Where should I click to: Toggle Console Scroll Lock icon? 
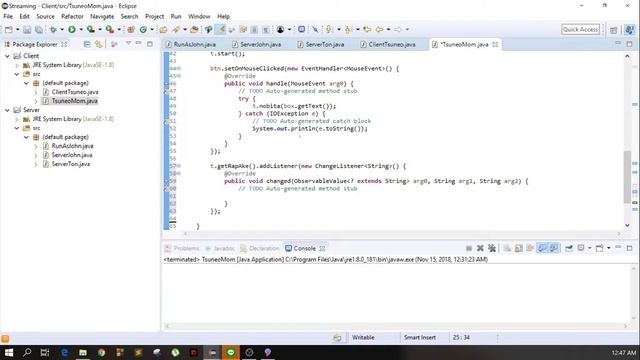click(x=518, y=248)
